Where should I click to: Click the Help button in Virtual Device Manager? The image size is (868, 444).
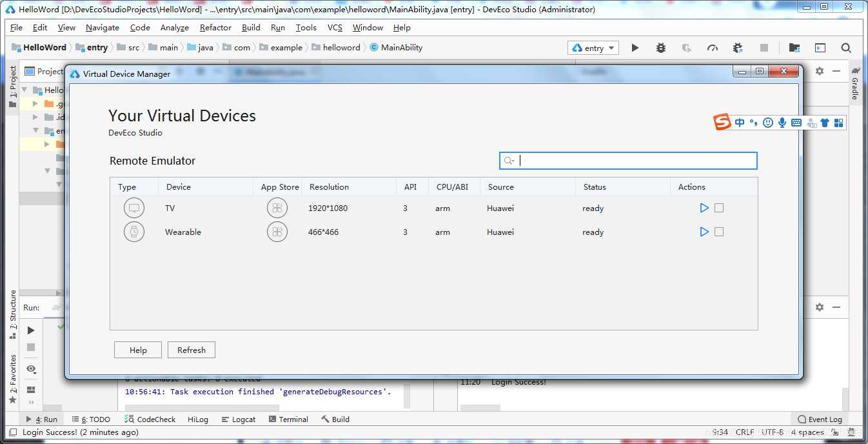pyautogui.click(x=139, y=350)
